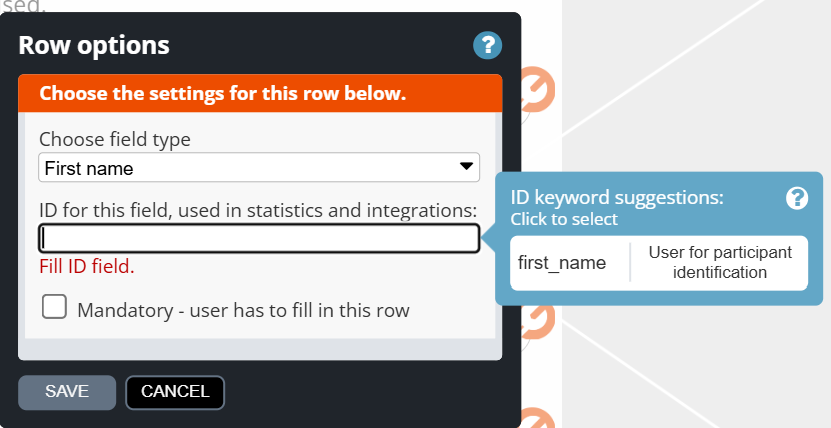Screen dimensions: 831x428
Task: Focus the ID for this field input
Action: click(x=259, y=239)
